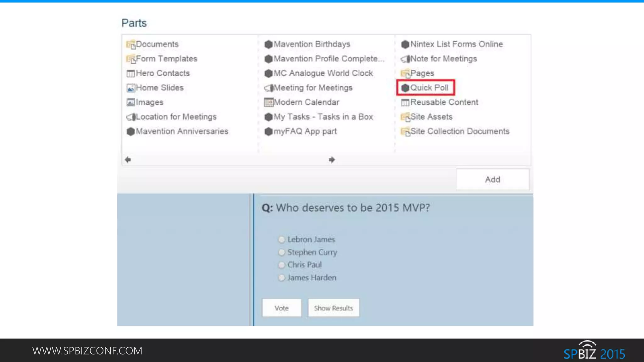644x362 pixels.
Task: Choose the James Harden radio option
Action: point(281,278)
